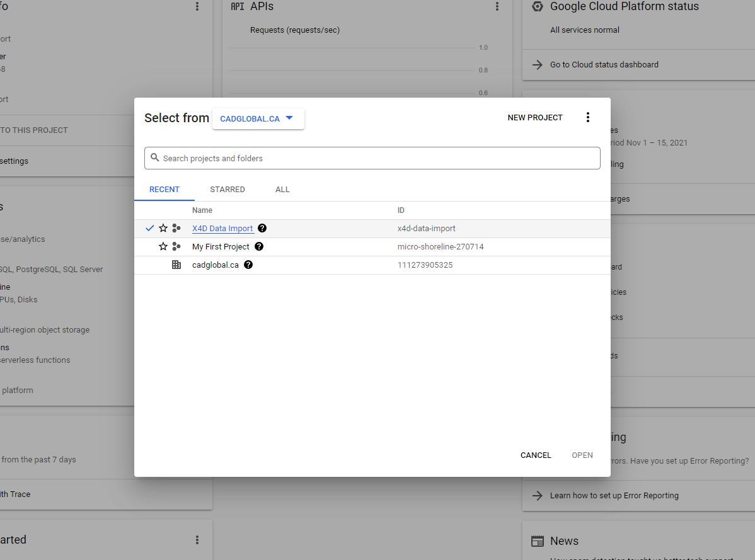Click project icon next to My First Project

point(176,247)
